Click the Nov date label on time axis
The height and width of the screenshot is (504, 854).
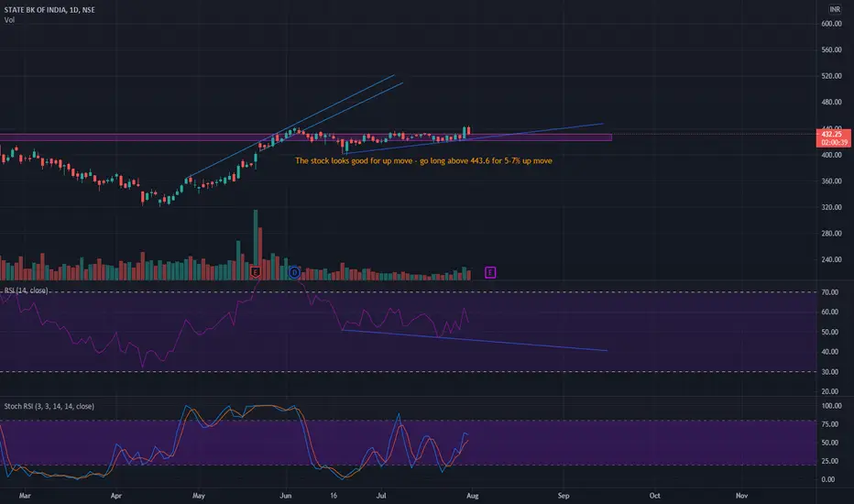click(x=741, y=496)
